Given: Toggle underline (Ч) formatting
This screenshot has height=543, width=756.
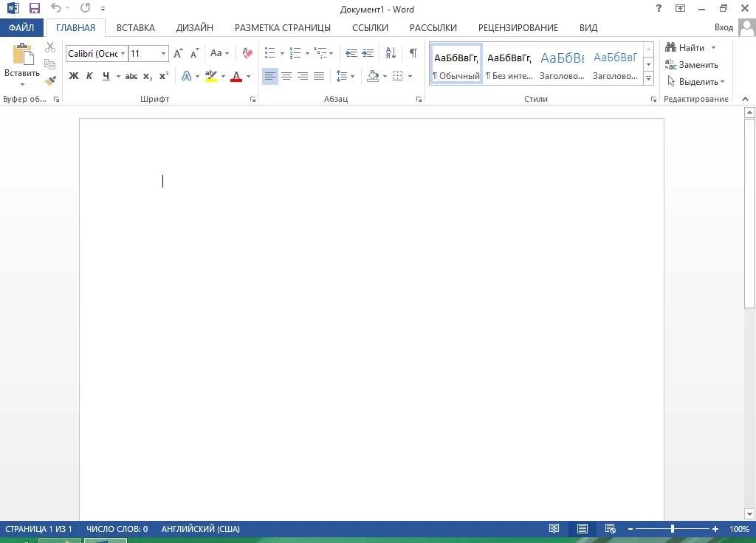Looking at the screenshot, I should point(106,76).
